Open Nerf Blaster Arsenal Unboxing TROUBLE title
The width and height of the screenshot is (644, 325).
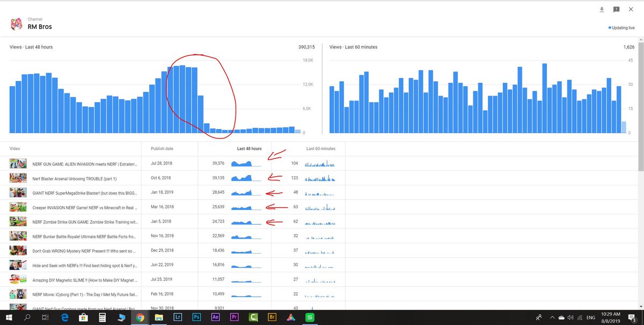click(75, 178)
